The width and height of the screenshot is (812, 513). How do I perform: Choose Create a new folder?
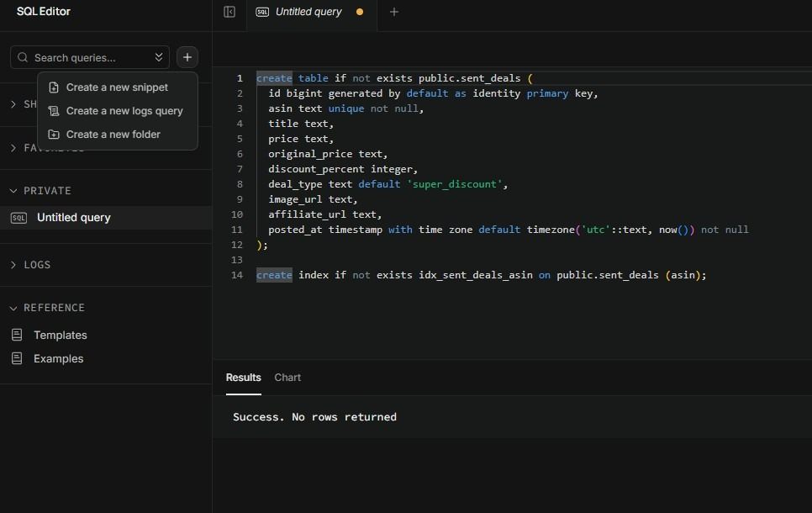point(118,135)
